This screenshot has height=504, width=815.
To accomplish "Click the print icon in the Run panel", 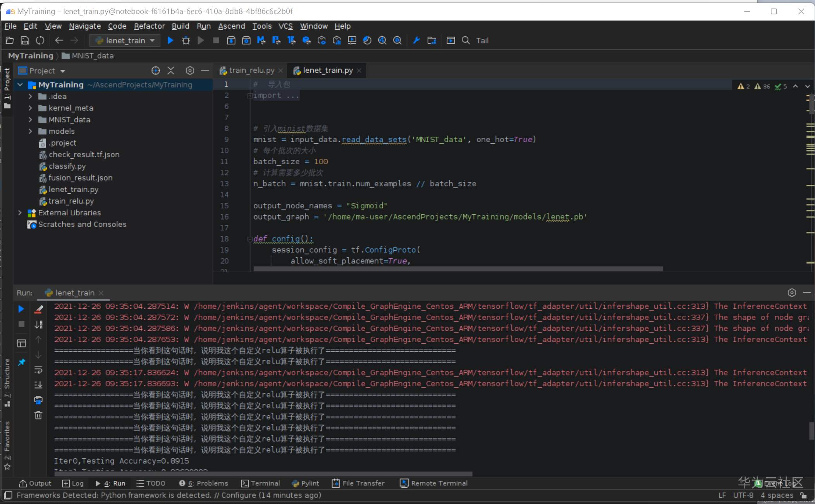I will [x=38, y=400].
